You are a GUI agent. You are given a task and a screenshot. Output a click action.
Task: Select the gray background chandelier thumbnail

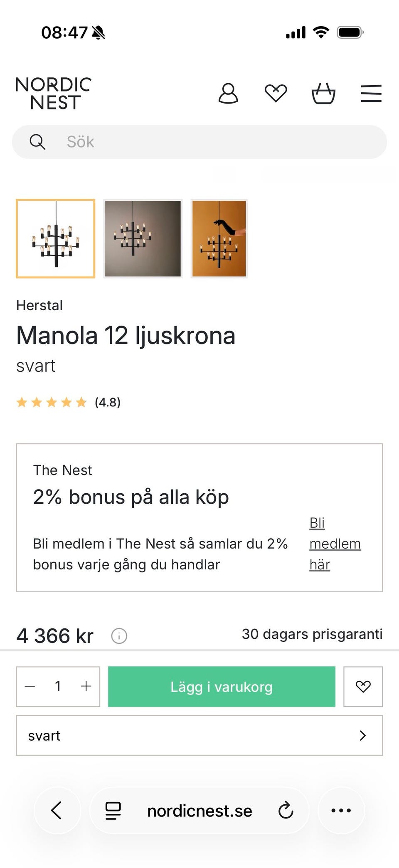click(143, 238)
